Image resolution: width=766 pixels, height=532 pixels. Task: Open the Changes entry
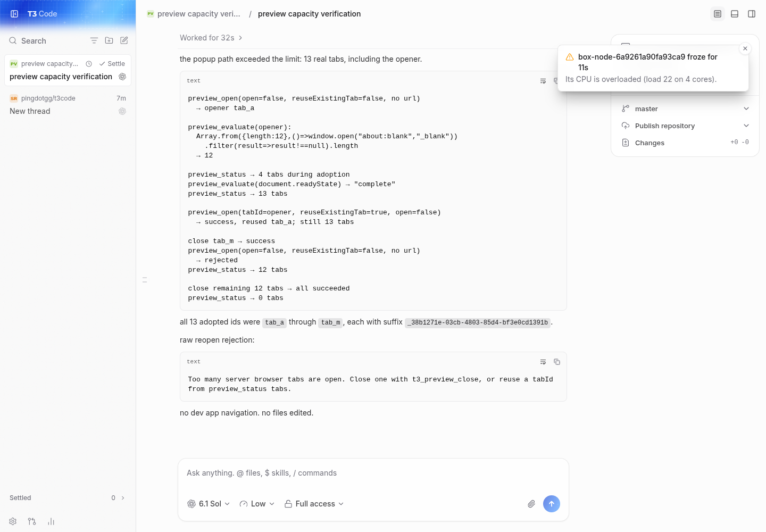[685, 143]
